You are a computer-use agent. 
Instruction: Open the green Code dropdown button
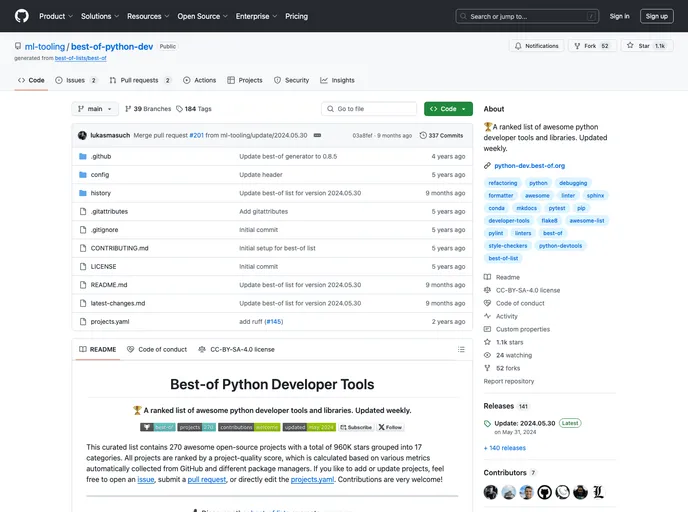[448, 109]
